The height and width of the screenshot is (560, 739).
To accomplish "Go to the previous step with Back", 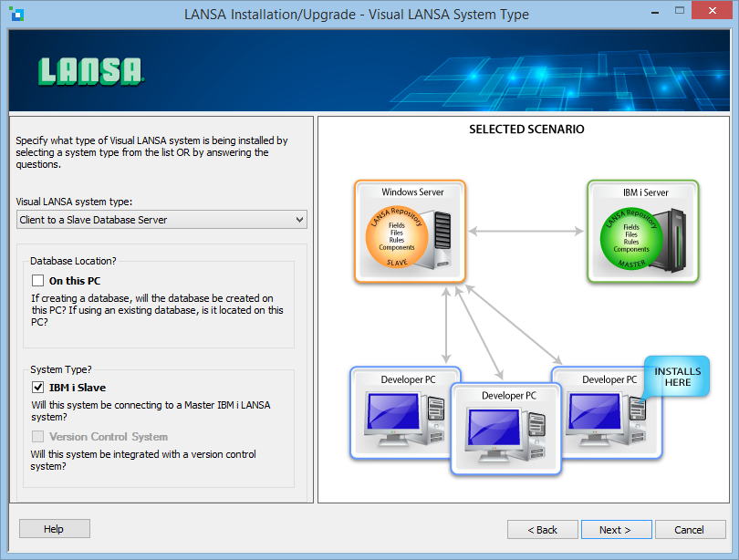I will [x=543, y=530].
